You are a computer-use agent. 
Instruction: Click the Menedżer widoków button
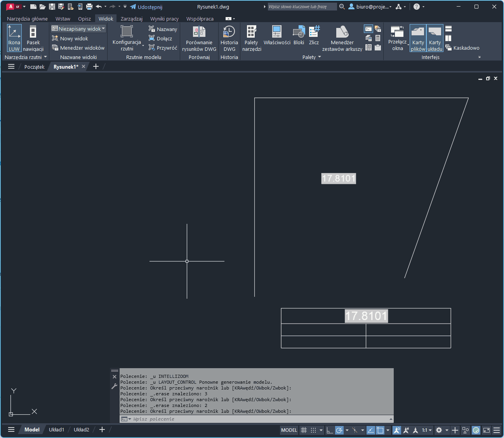click(x=78, y=48)
